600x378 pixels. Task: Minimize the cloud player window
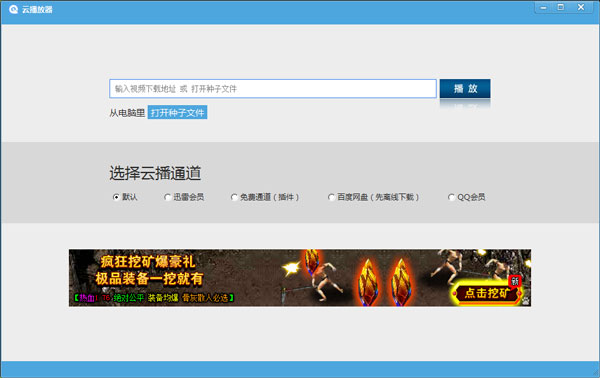click(543, 8)
